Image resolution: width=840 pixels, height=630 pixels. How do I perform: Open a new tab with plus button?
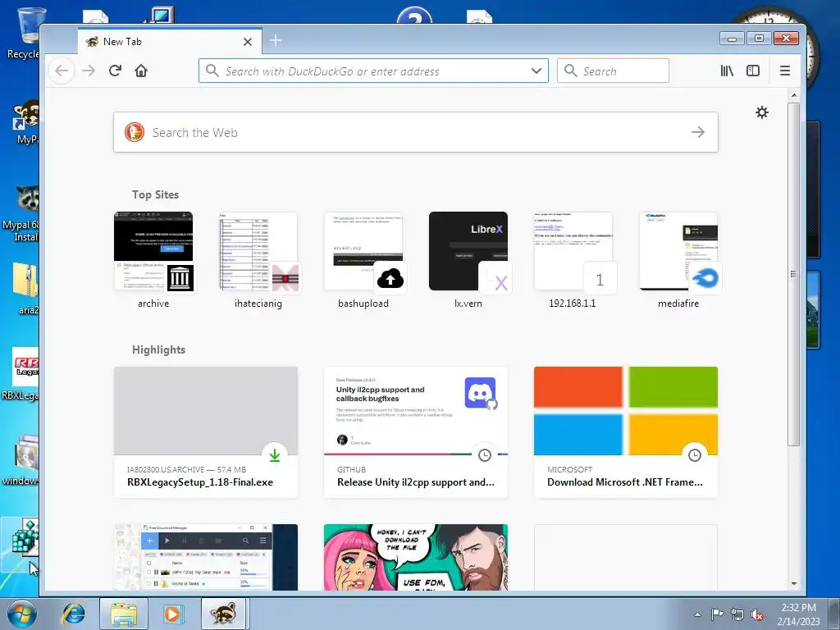point(276,41)
